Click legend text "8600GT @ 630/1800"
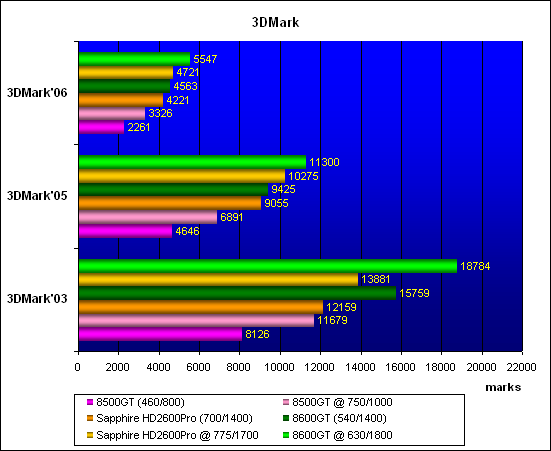551x451 pixels. [342, 435]
